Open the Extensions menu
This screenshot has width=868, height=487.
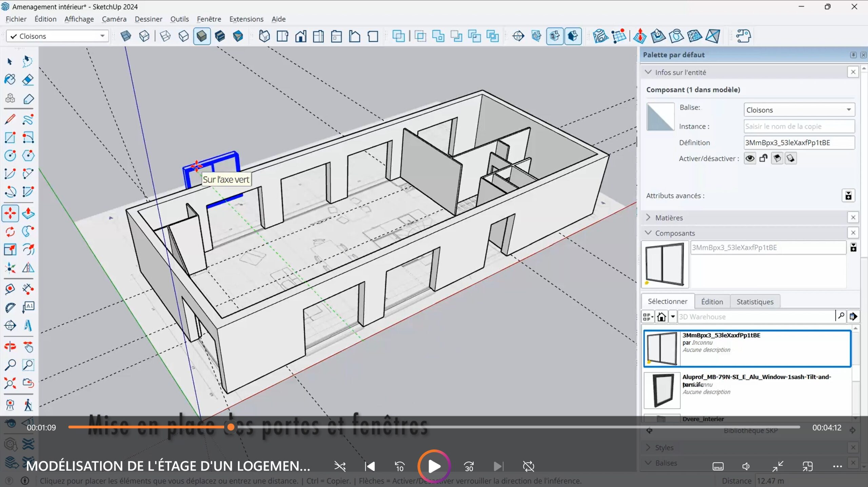coord(246,19)
